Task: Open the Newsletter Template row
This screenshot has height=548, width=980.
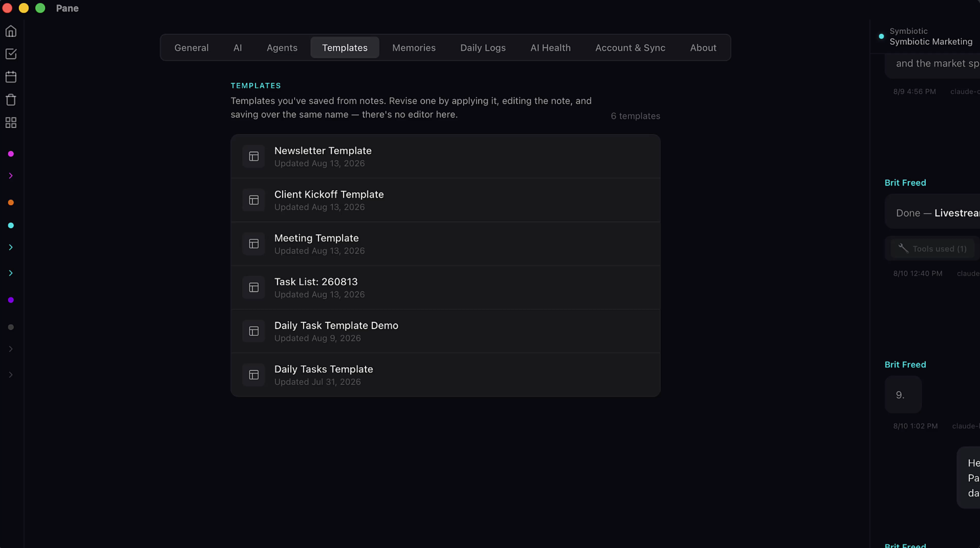Action: coord(445,156)
